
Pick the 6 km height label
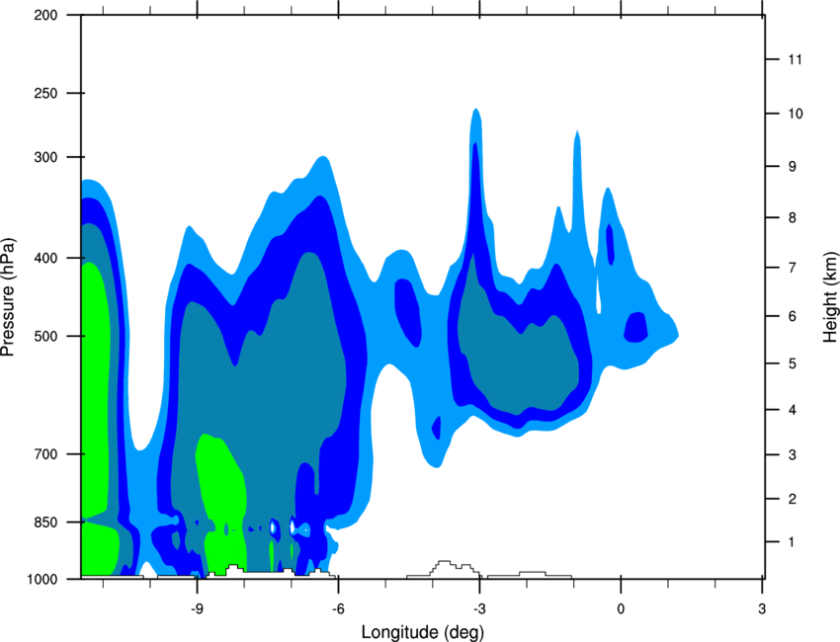pyautogui.click(x=792, y=316)
